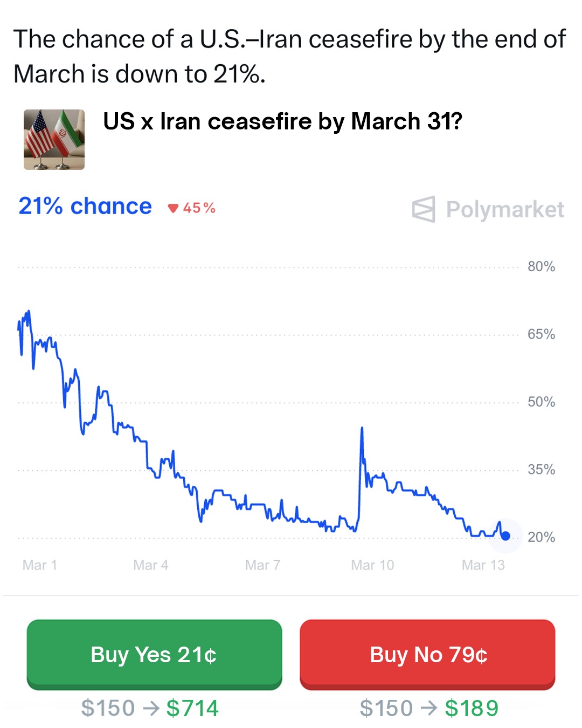Click the 50% axis label
The height and width of the screenshot is (728, 582).
(x=541, y=402)
